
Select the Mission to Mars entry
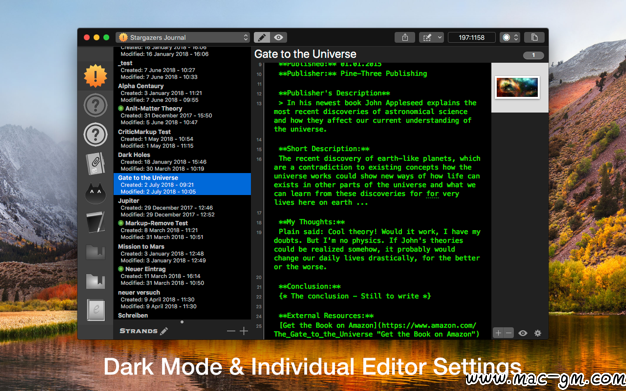coord(182,253)
